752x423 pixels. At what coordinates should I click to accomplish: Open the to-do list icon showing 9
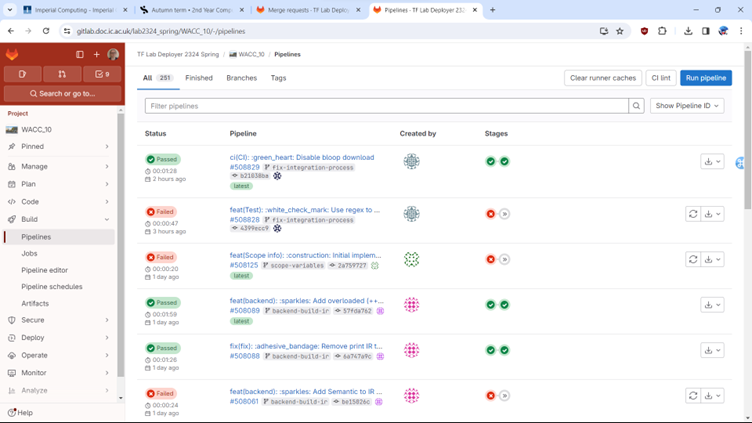(101, 74)
